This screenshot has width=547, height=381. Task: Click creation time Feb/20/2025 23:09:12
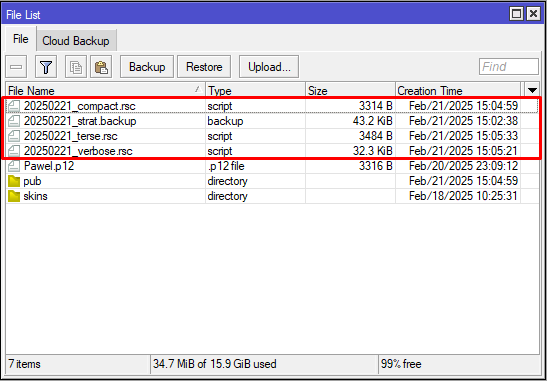click(463, 166)
